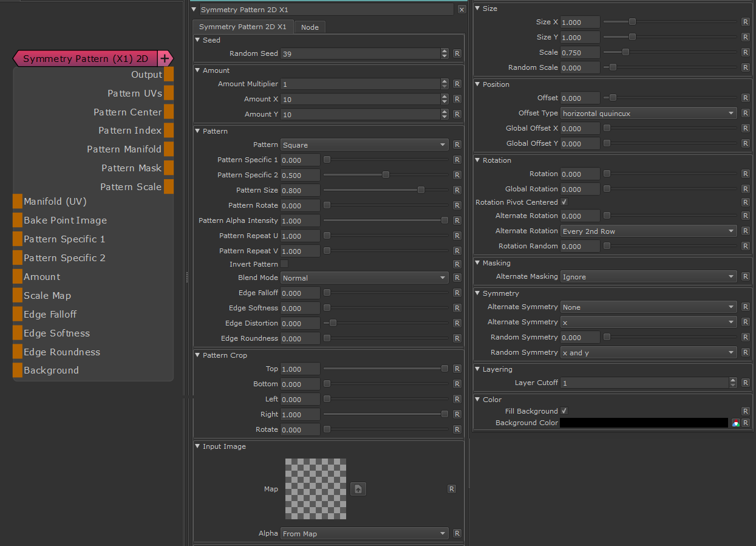Switch to the Node tab
Viewport: 756px width, 546px height.
point(310,27)
